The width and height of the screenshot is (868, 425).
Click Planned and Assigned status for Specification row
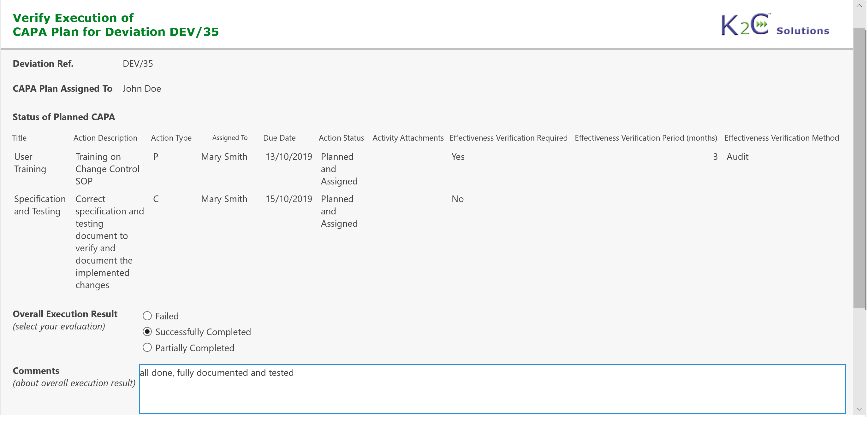pos(339,211)
